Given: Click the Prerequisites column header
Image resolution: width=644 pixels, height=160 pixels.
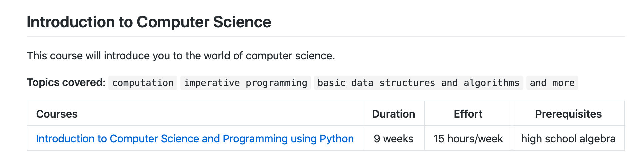Looking at the screenshot, I should pyautogui.click(x=568, y=114).
